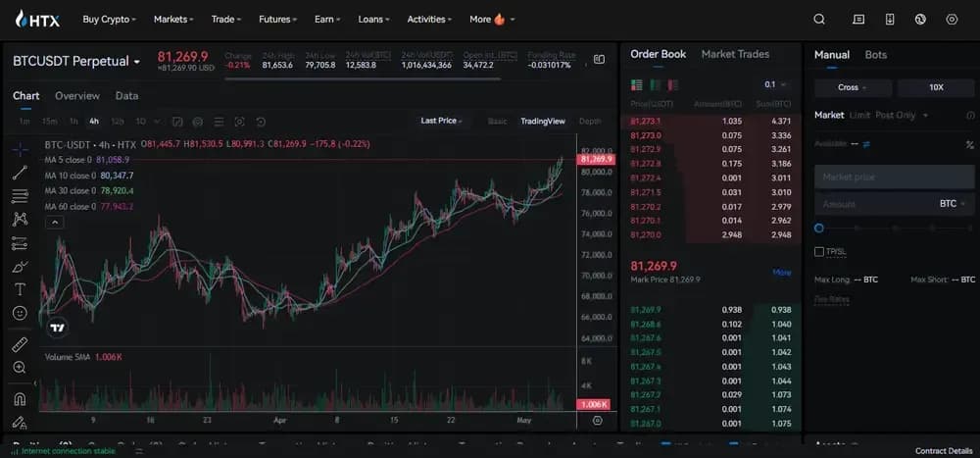This screenshot has width=980, height=458.
Task: Enable the TP/SL checkbox
Action: click(x=819, y=251)
